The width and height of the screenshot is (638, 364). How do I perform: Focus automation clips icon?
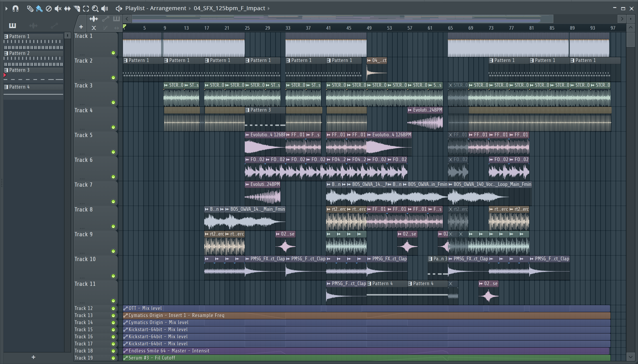pyautogui.click(x=105, y=19)
